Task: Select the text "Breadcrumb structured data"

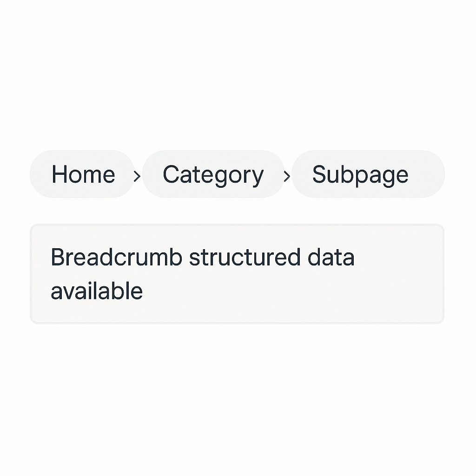Action: click(x=202, y=257)
